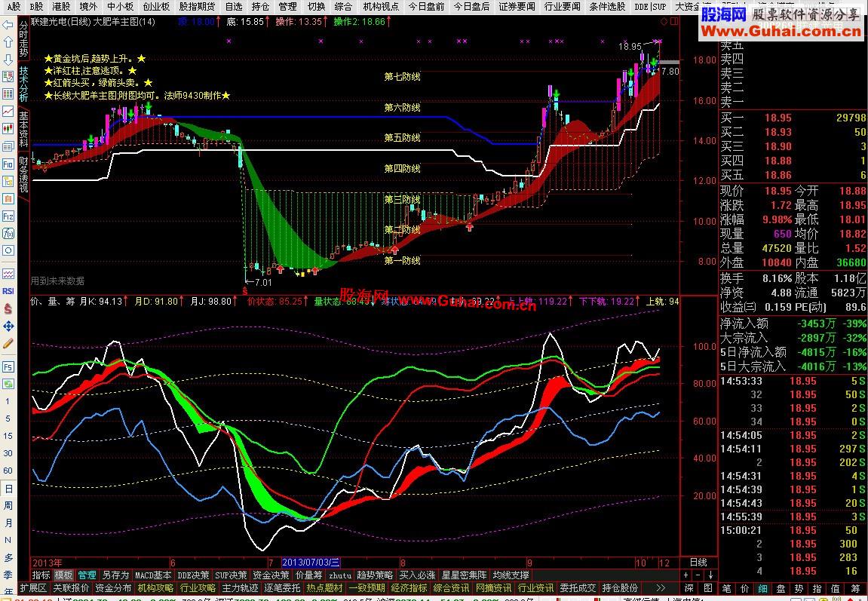Open the 日线 period selector
Screen dimensions: 868x601
tap(698, 563)
